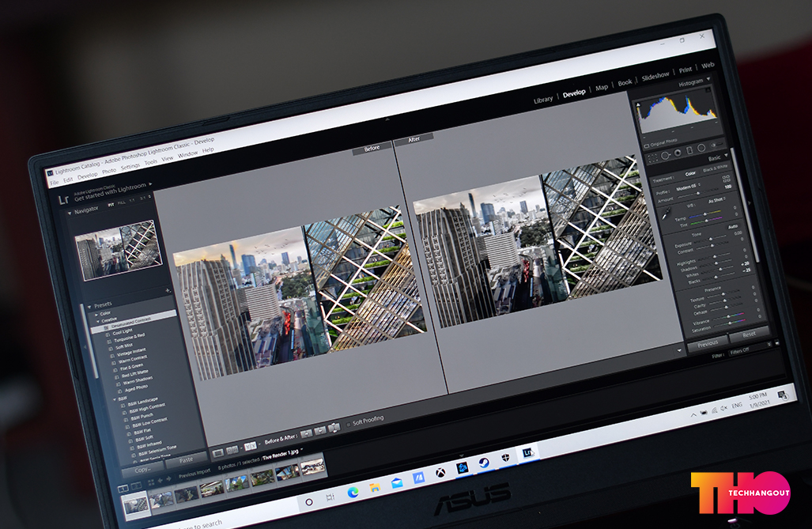
Task: Click the Before/After Y|Y view button
Action: (251, 446)
